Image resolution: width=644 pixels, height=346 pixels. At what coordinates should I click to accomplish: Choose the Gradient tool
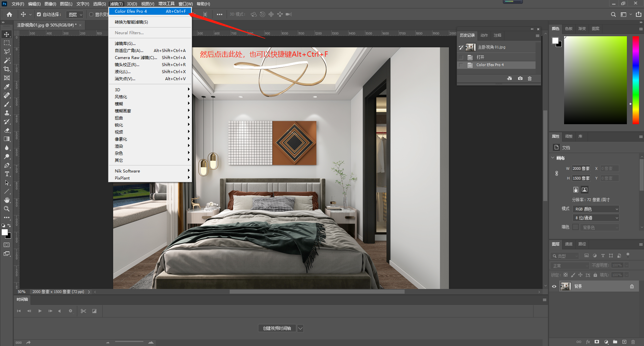pos(7,139)
